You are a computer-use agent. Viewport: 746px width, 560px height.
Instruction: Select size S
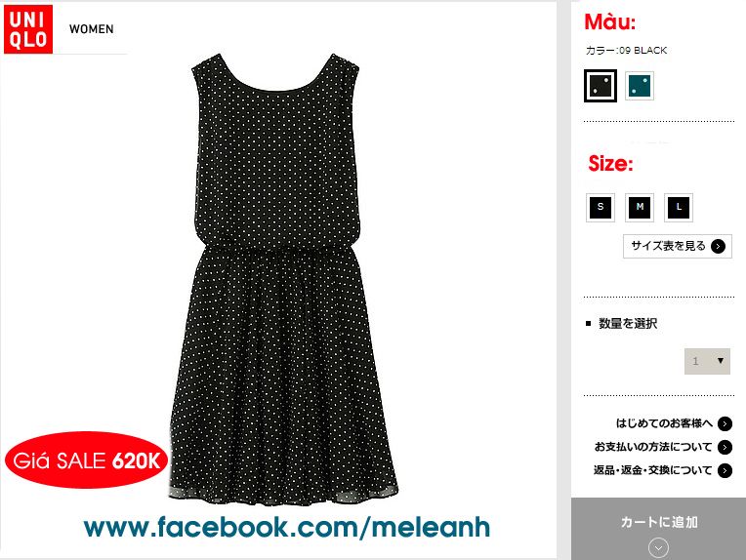[601, 207]
